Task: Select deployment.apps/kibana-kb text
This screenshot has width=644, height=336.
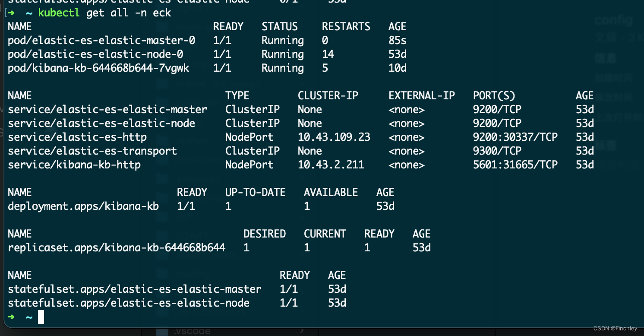Action: click(83, 206)
